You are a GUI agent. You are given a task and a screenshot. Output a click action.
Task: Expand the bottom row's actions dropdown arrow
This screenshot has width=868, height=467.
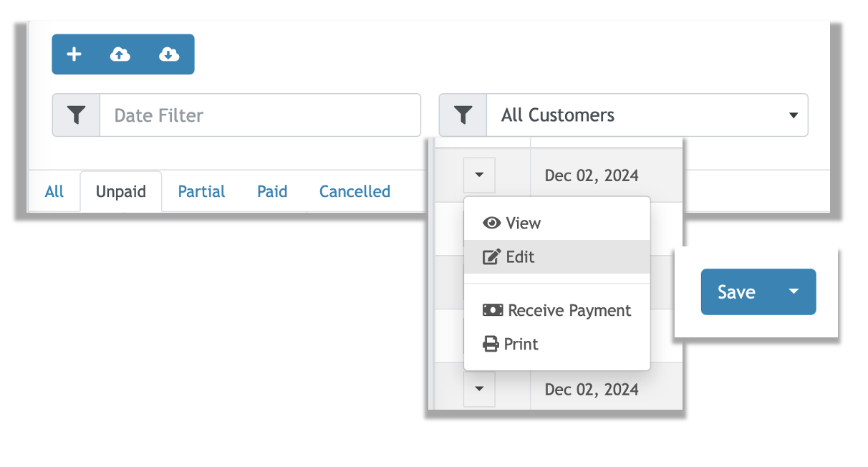point(478,389)
